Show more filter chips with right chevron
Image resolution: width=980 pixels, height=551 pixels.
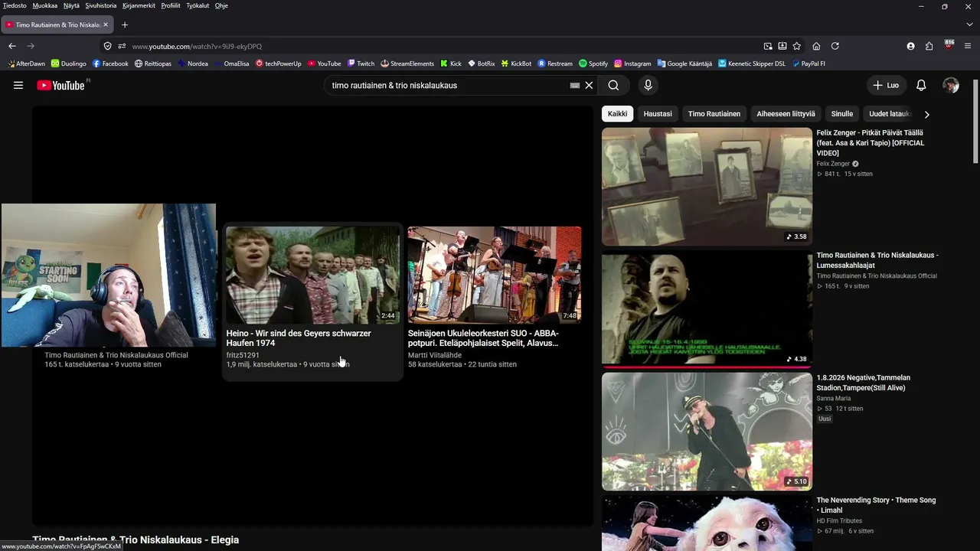pos(926,114)
